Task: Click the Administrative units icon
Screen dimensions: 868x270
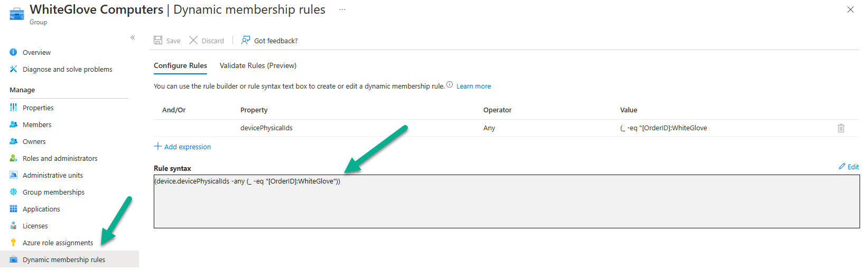Action: click(x=13, y=175)
